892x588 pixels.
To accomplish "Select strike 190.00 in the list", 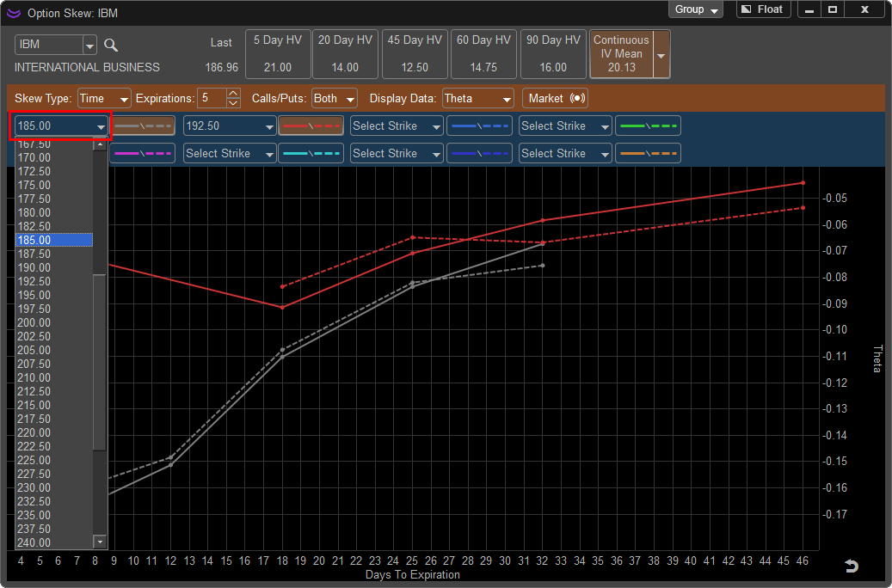I will (x=54, y=267).
